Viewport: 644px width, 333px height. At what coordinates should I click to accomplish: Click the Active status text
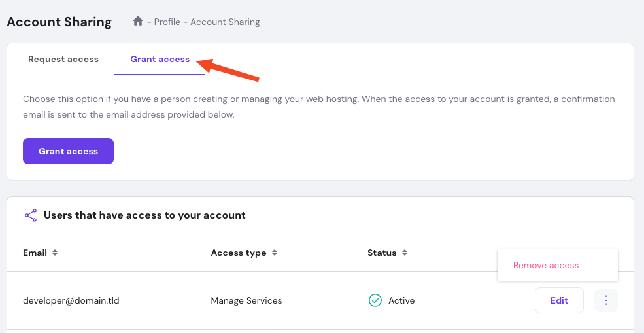pos(401,301)
